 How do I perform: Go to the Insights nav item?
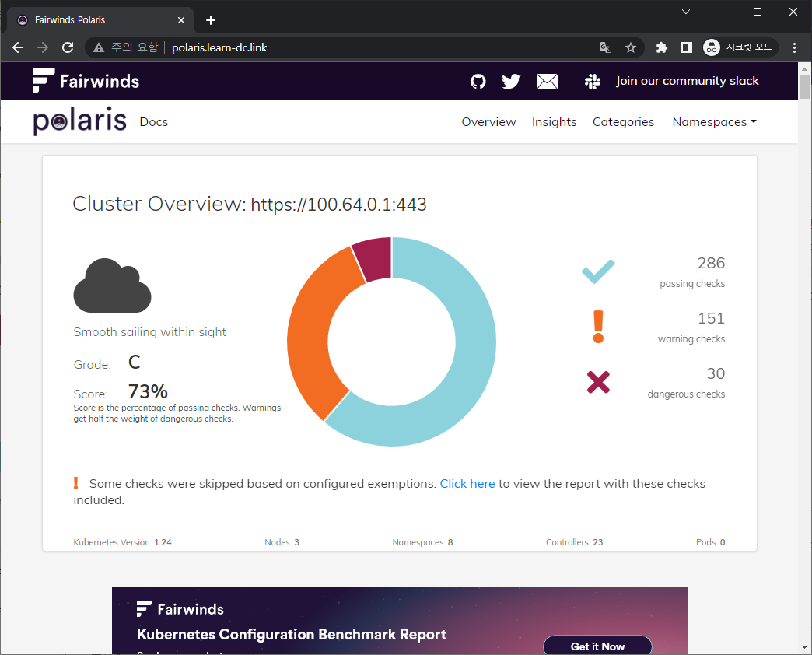pos(554,122)
